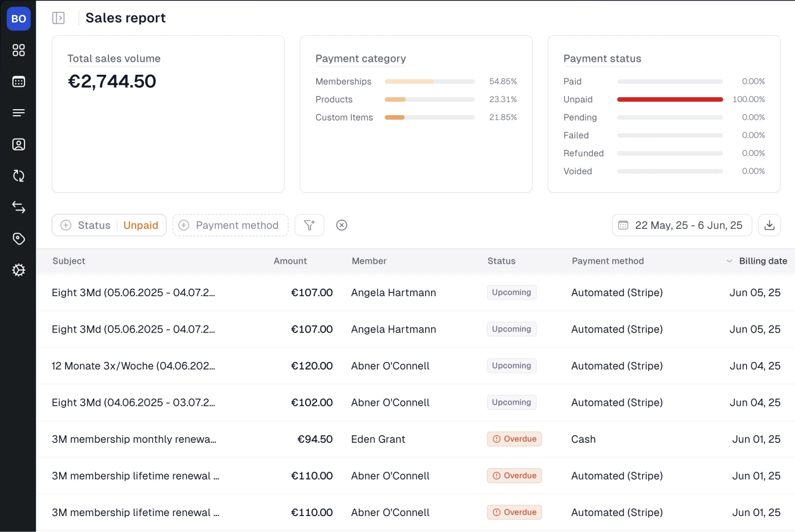795x532 pixels.
Task: Click the Payment category card heading
Action: pos(361,59)
